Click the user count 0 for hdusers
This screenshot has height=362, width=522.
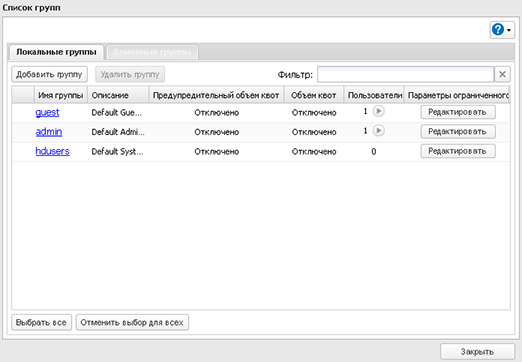tap(374, 152)
